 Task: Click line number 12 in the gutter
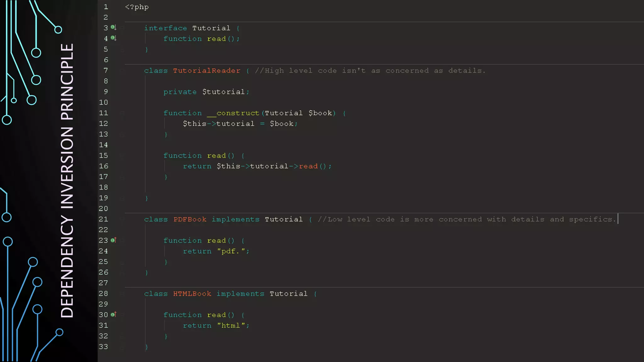[x=103, y=123]
